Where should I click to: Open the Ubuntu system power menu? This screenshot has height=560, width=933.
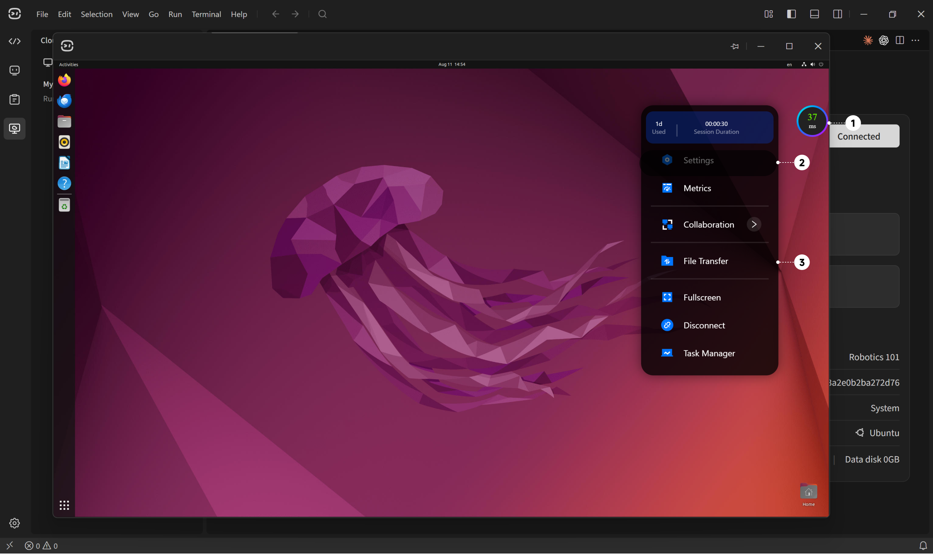(821, 64)
